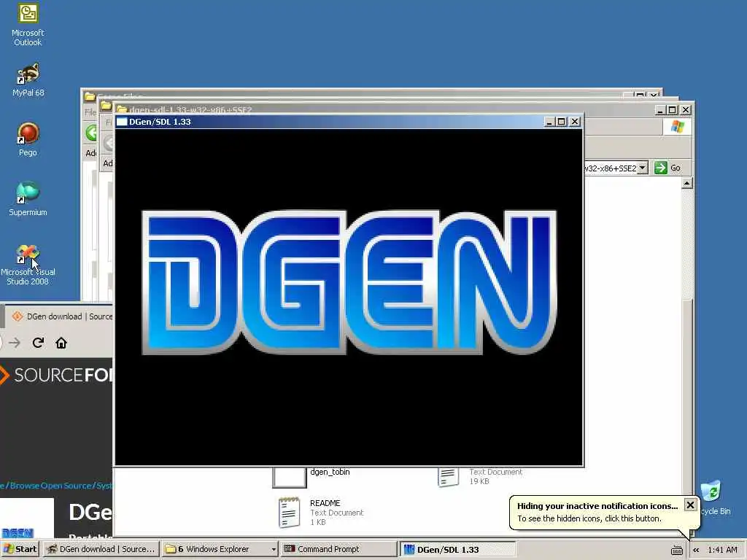Click the Windows flag logo in the Explorer toolbar
Image resolution: width=747 pixels, height=560 pixels.
coord(677,127)
